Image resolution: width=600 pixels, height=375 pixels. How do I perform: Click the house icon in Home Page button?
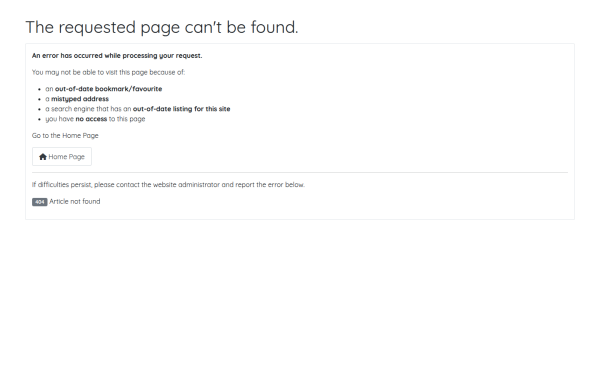tap(43, 157)
